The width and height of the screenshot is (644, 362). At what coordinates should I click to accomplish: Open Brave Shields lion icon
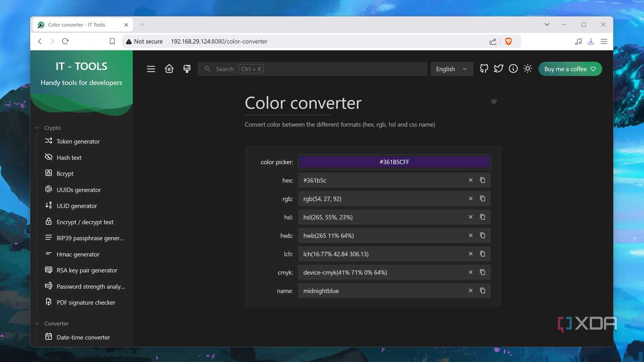[508, 42]
